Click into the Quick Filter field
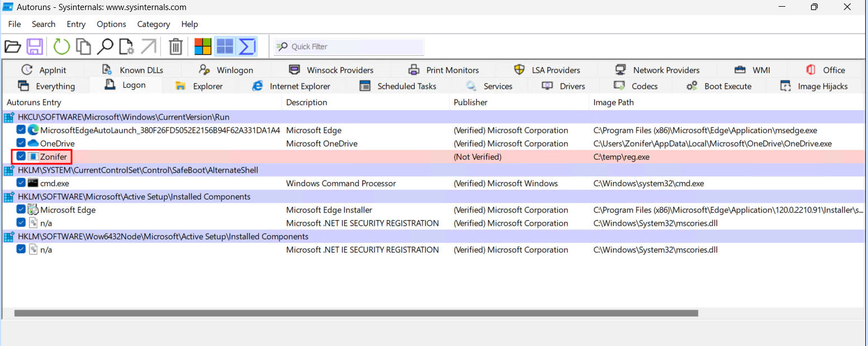The image size is (868, 346). tap(350, 46)
